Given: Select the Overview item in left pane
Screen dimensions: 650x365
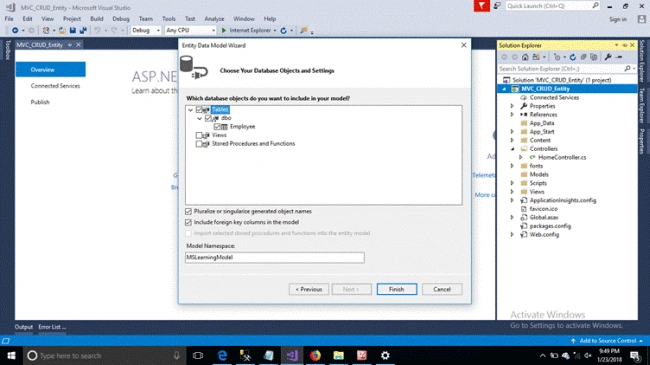Looking at the screenshot, I should [x=51, y=70].
